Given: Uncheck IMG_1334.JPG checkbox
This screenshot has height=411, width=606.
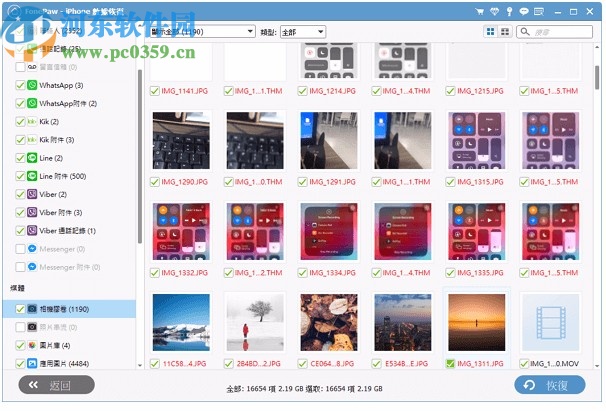Looking at the screenshot, I should (303, 273).
